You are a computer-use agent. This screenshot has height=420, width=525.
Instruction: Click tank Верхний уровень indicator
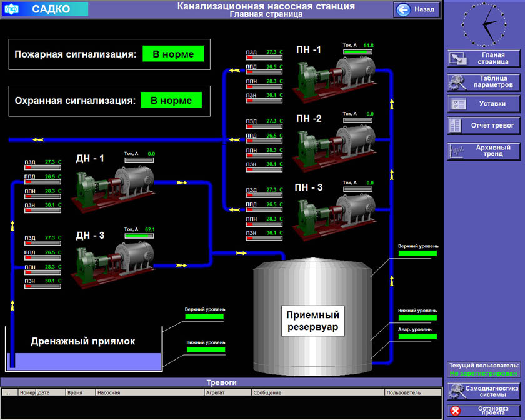click(417, 253)
